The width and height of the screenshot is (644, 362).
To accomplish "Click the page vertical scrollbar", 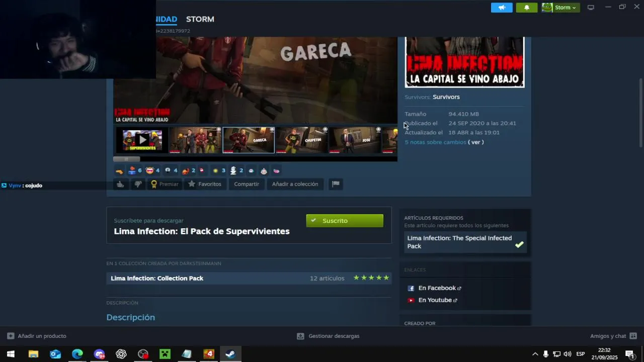I will (640, 113).
